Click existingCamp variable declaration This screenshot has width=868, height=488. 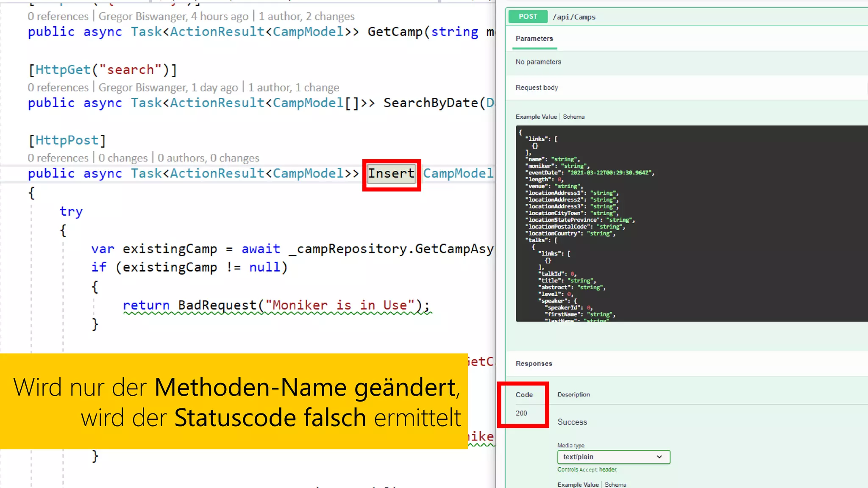coord(170,249)
